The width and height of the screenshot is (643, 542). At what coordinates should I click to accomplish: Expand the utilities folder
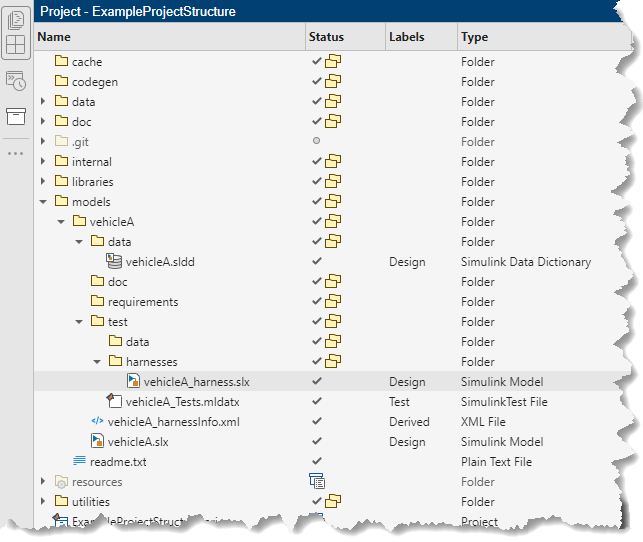tap(43, 502)
